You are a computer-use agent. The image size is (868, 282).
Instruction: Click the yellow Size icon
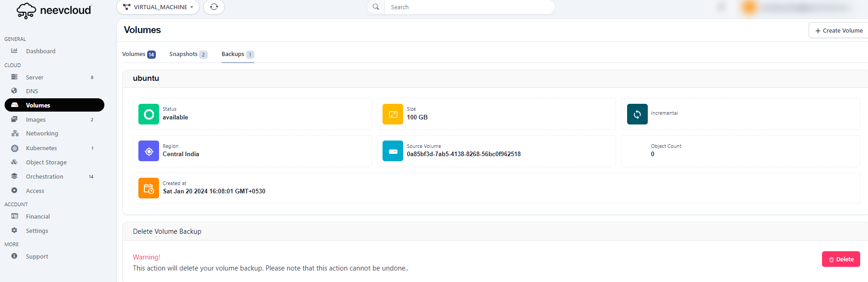(x=393, y=114)
